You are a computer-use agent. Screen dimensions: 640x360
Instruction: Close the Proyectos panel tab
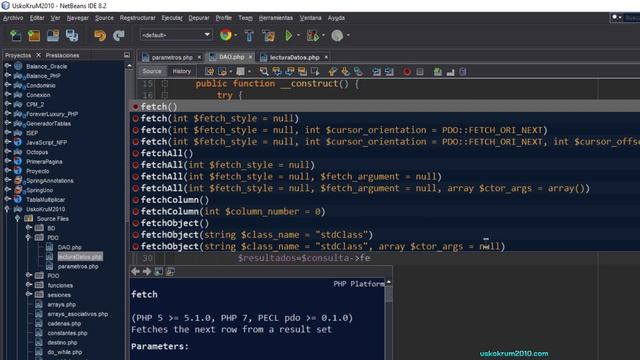click(38, 55)
